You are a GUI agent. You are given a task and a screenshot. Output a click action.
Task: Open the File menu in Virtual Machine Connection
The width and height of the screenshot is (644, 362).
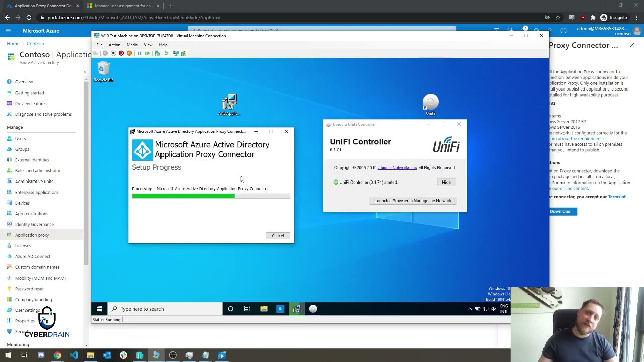(99, 45)
